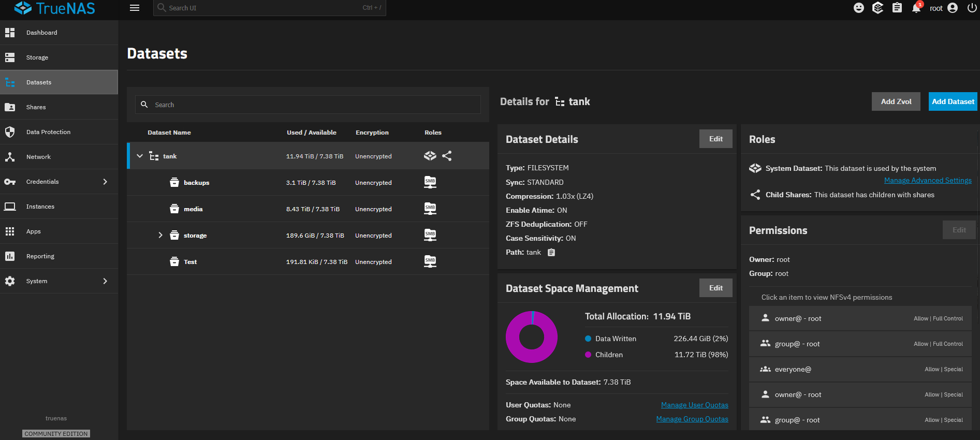
Task: Open the Data Protection page
Action: [48, 132]
